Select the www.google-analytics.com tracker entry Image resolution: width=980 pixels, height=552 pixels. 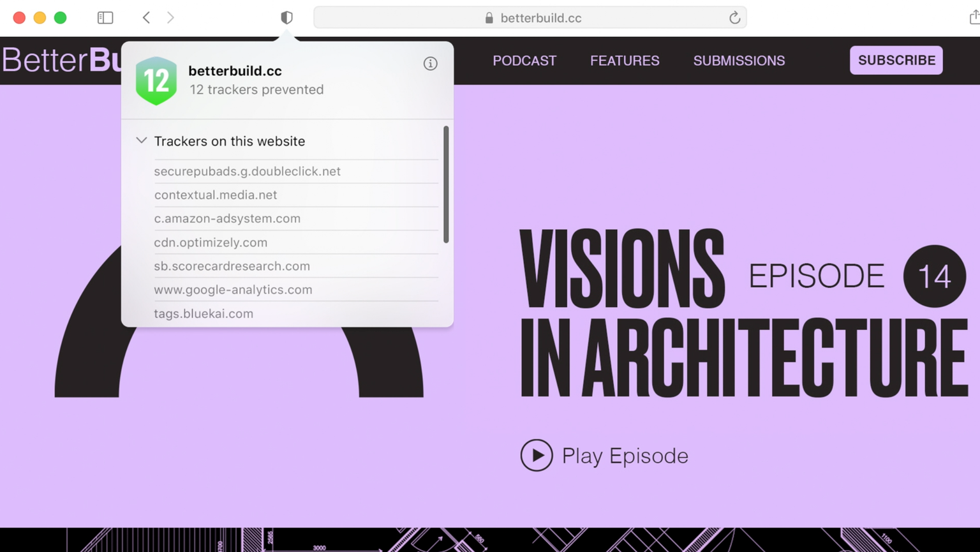click(x=233, y=290)
